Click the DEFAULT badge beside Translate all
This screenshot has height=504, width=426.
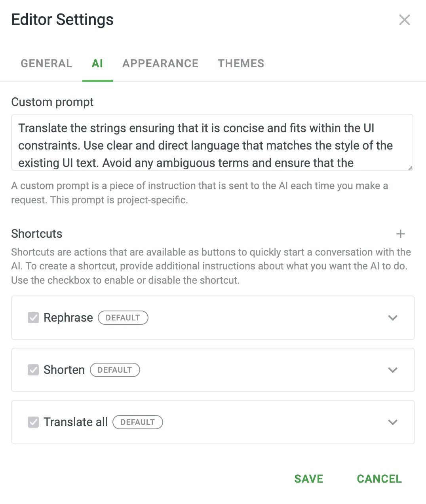tap(137, 422)
